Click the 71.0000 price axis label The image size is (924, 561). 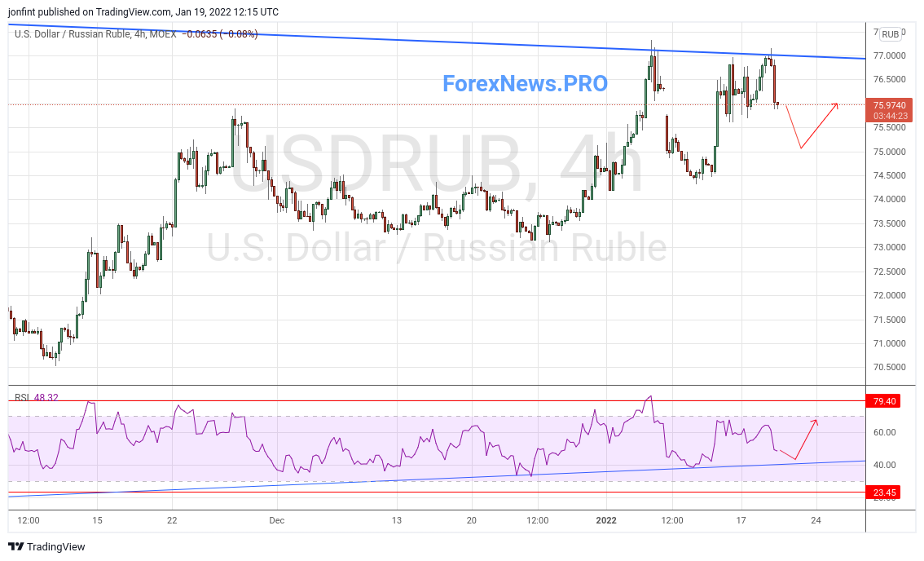889,343
